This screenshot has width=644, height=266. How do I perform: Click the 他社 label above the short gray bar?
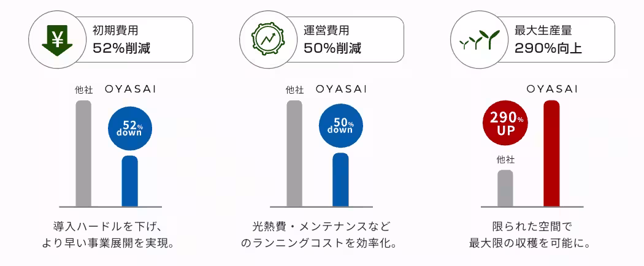tap(505, 160)
